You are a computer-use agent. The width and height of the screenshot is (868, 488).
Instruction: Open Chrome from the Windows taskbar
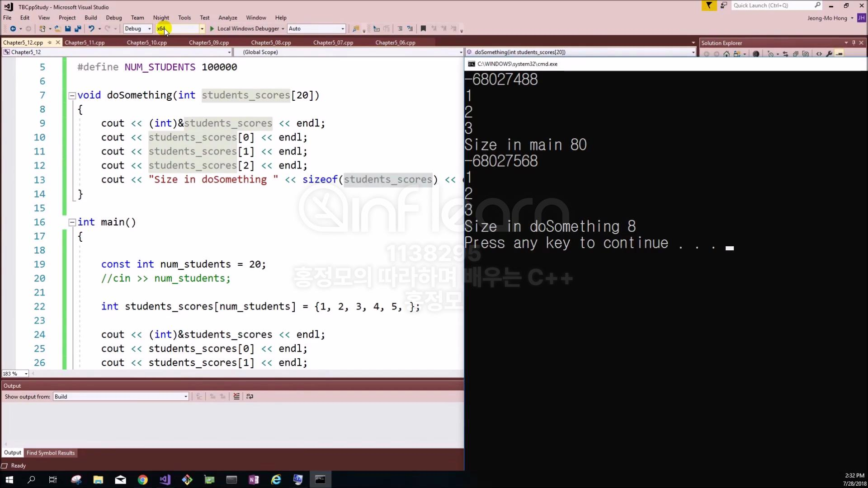point(142,480)
